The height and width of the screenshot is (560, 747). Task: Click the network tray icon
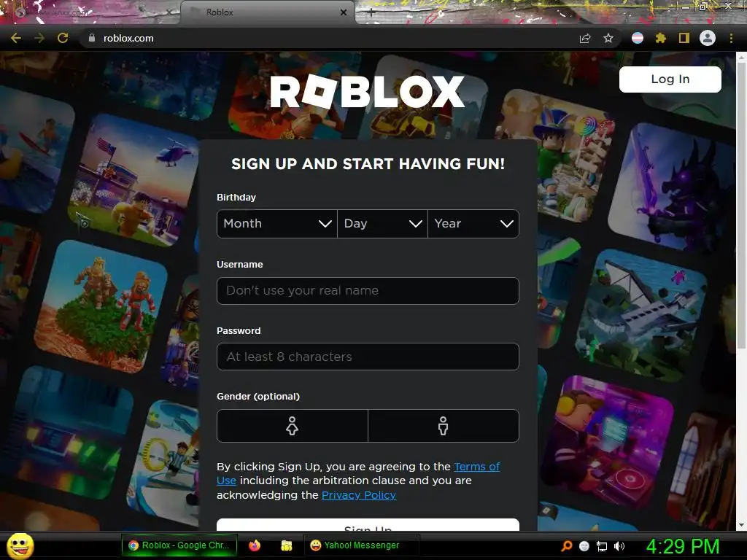click(602, 547)
